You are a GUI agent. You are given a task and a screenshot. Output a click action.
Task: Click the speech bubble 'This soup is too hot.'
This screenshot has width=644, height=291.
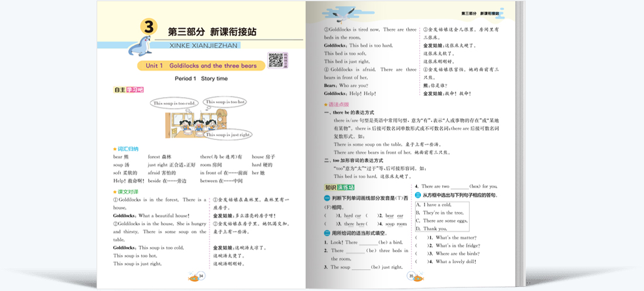point(225,101)
